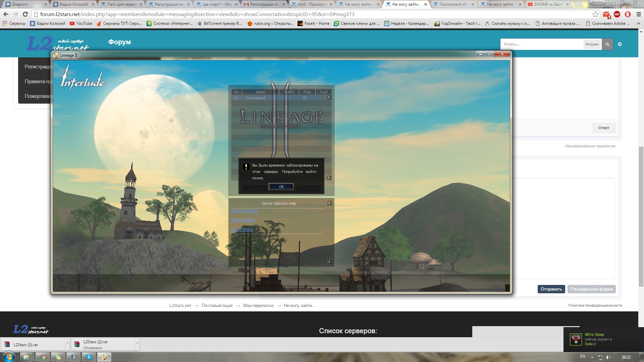This screenshot has width=644, height=362.
Task: Switch to Патч для сервера tab
Action: coord(121,4)
